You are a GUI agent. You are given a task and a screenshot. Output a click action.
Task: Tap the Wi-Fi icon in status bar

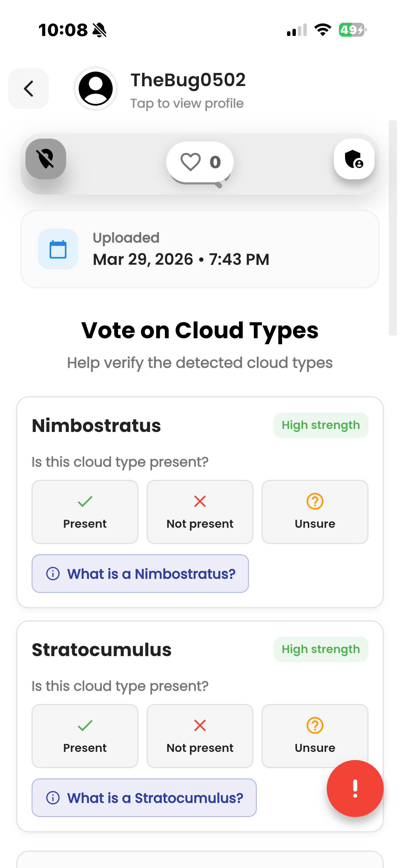(322, 30)
